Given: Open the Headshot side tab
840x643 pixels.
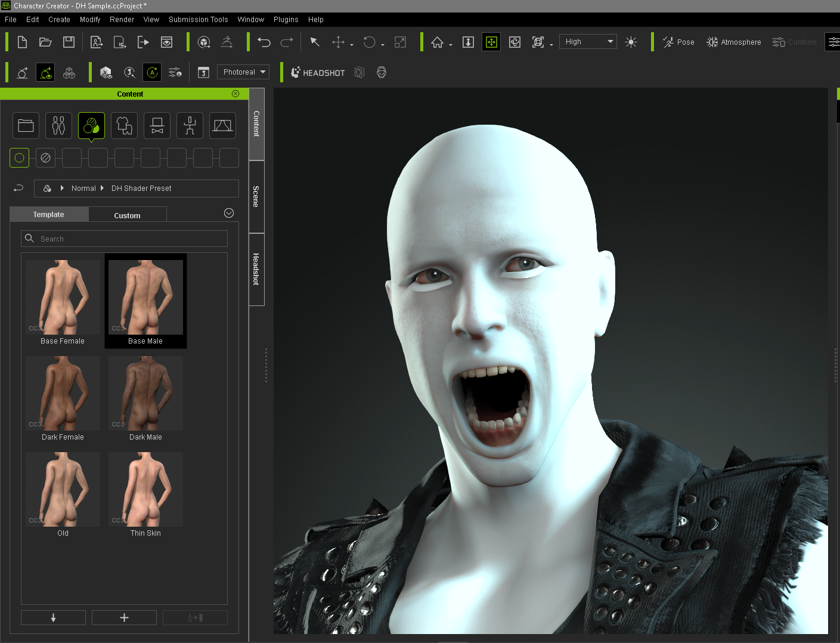Looking at the screenshot, I should (x=256, y=269).
